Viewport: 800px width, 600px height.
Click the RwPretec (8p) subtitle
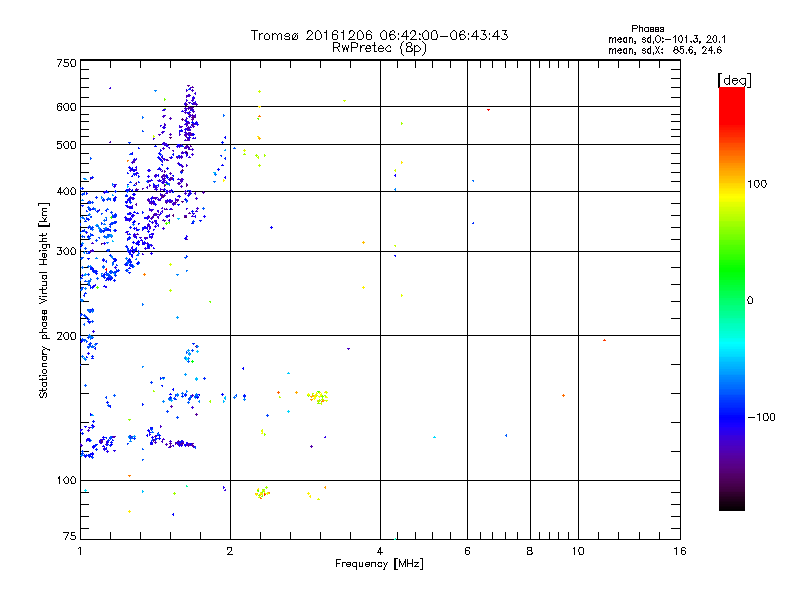coord(379,48)
